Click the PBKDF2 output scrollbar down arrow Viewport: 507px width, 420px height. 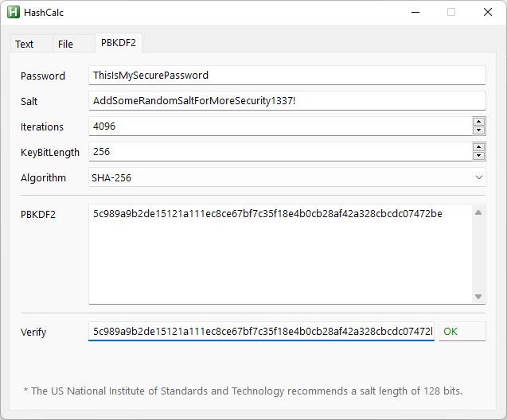pyautogui.click(x=478, y=296)
